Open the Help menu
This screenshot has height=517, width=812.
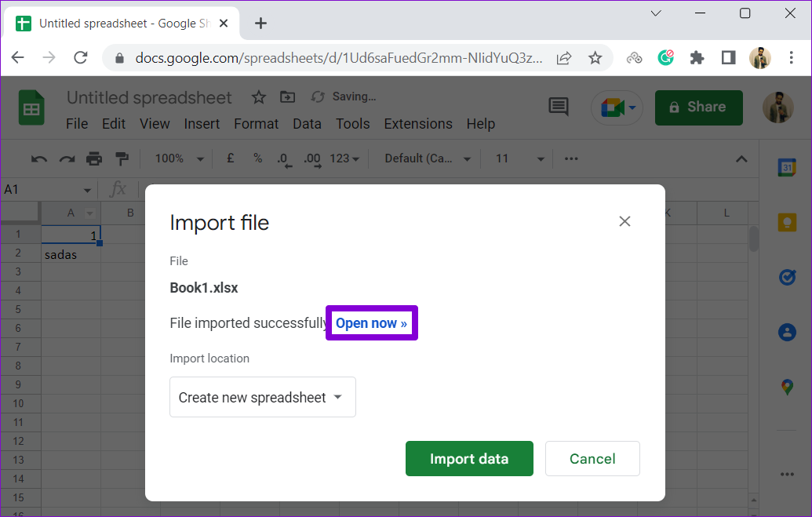pos(481,124)
